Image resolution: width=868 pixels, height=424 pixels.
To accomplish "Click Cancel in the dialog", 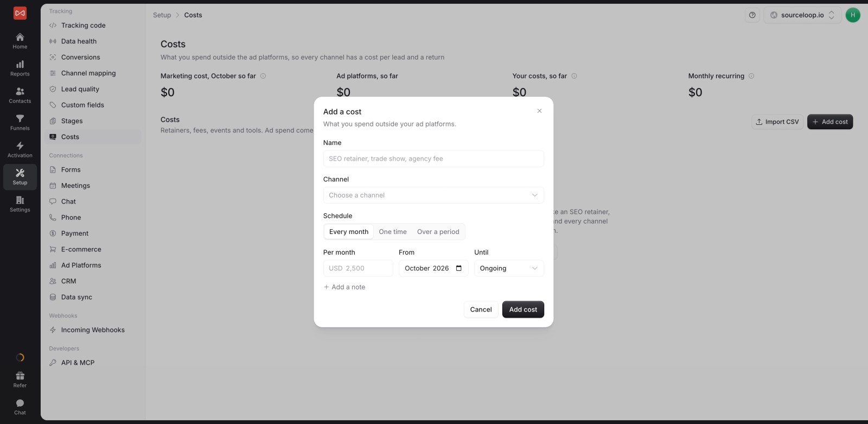I will pyautogui.click(x=481, y=309).
